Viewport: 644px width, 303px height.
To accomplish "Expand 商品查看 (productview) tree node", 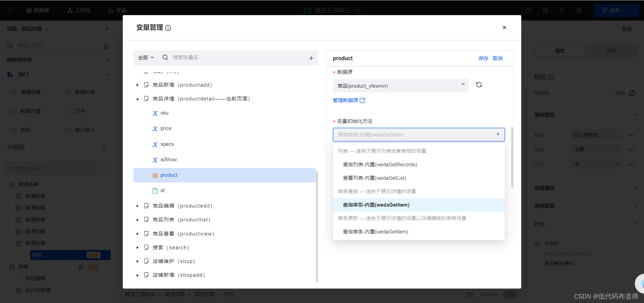I will click(x=138, y=234).
